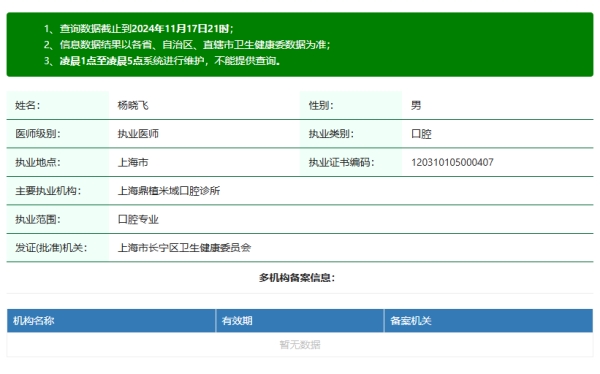600x374 pixels.
Task: Click the 暂无数据 empty table message
Action: (300, 345)
